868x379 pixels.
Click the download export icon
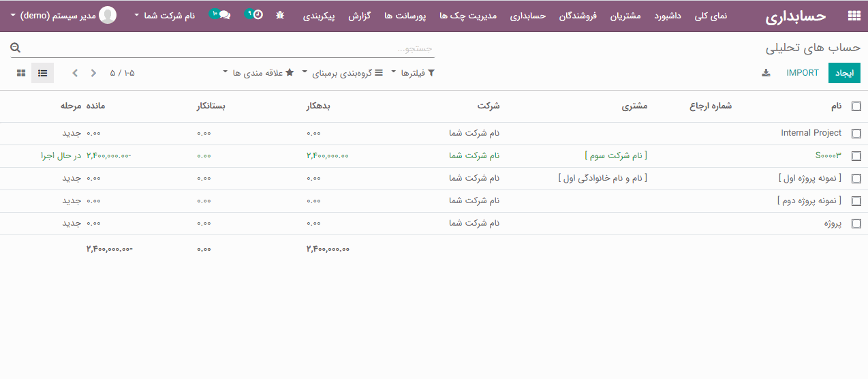click(x=766, y=73)
